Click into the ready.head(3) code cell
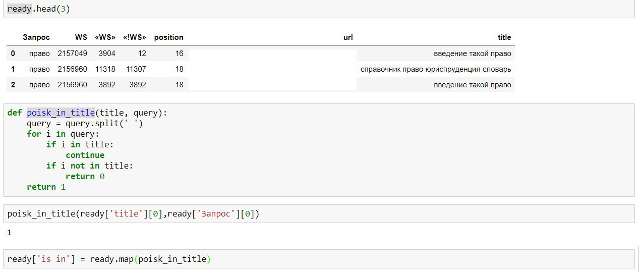Screen dimensions: 644x272 click(x=319, y=9)
